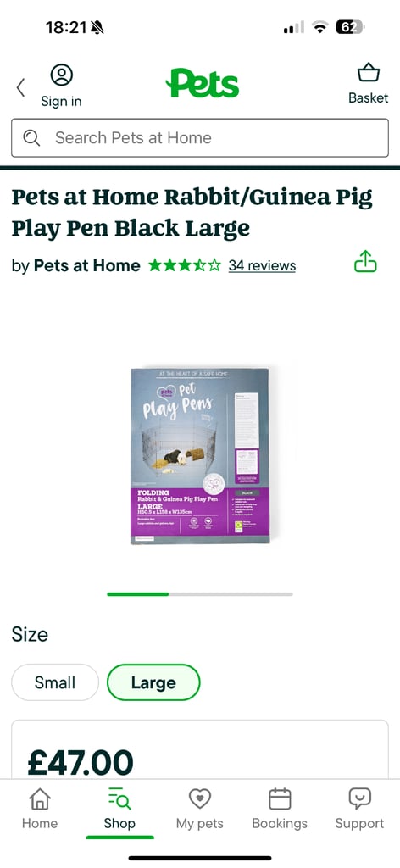Viewport: 400px width, 868px height.
Task: Tap the Pets logo
Action: [x=202, y=84]
